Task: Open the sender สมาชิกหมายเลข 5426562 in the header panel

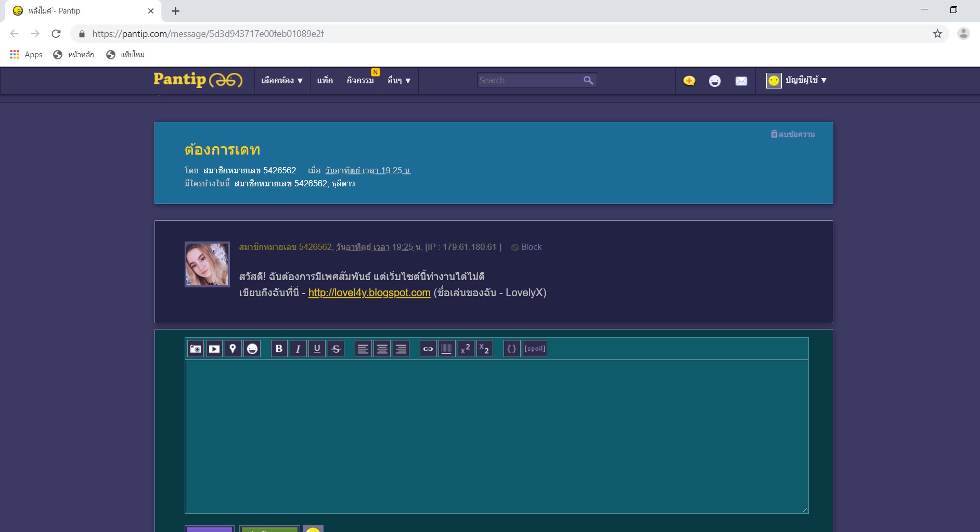Action: [250, 170]
